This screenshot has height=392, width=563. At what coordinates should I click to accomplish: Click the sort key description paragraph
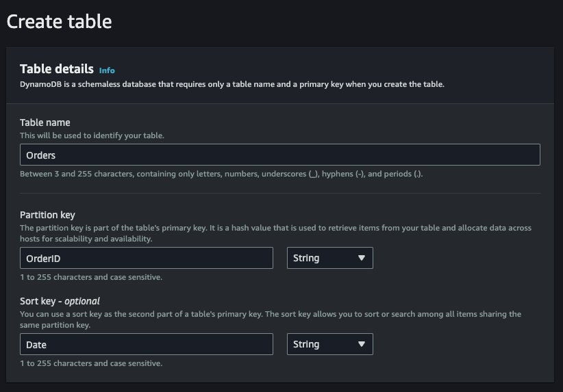coord(271,319)
